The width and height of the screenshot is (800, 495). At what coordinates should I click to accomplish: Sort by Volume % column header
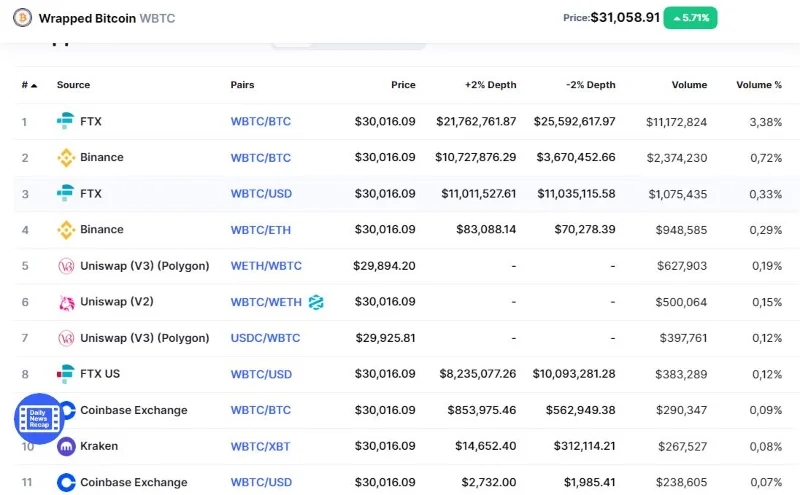pyautogui.click(x=759, y=85)
